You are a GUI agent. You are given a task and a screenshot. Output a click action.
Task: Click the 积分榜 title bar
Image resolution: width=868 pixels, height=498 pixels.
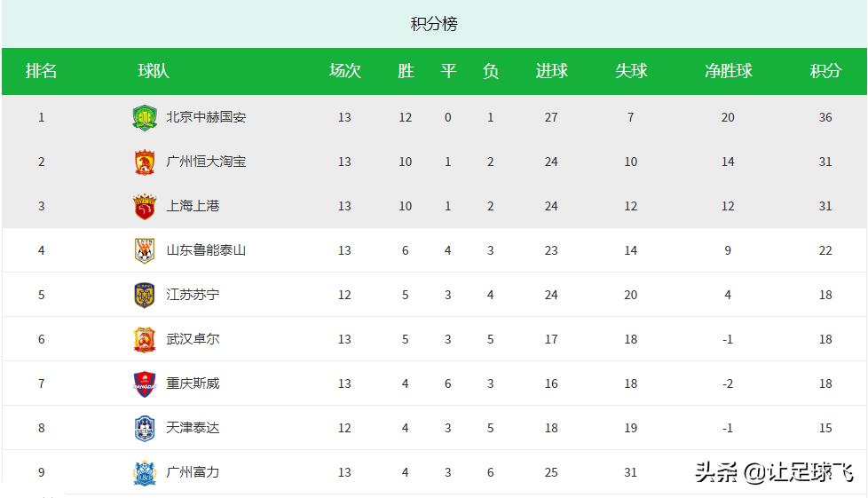[434, 24]
